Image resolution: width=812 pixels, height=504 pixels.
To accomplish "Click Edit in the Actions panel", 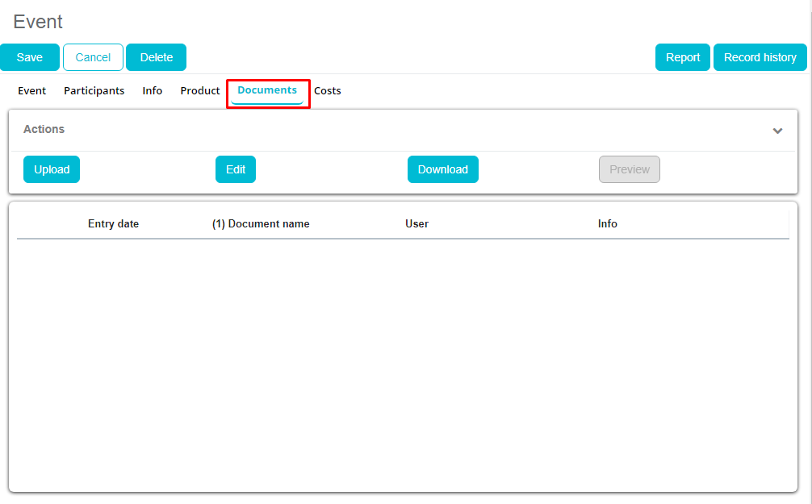I will click(x=236, y=169).
